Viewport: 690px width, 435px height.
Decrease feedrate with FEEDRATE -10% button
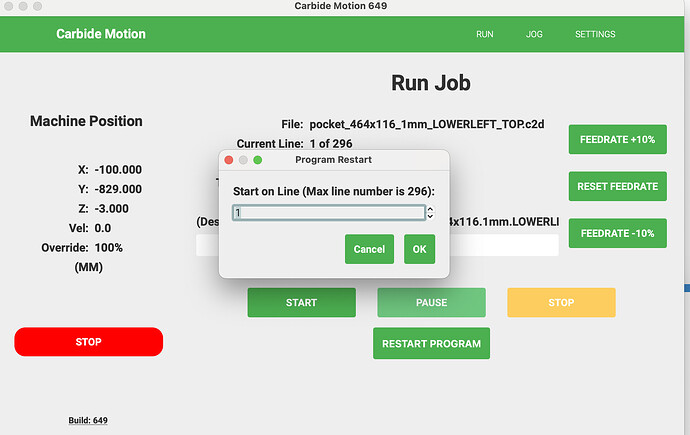[617, 233]
